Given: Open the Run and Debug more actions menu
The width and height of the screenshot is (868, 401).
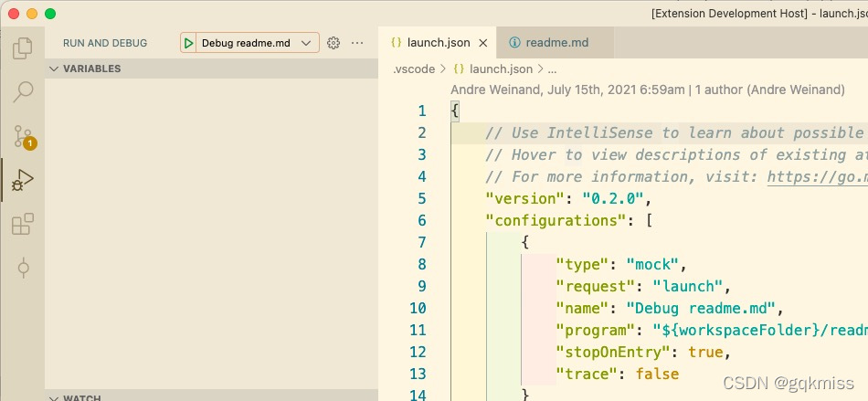Looking at the screenshot, I should click(x=357, y=43).
